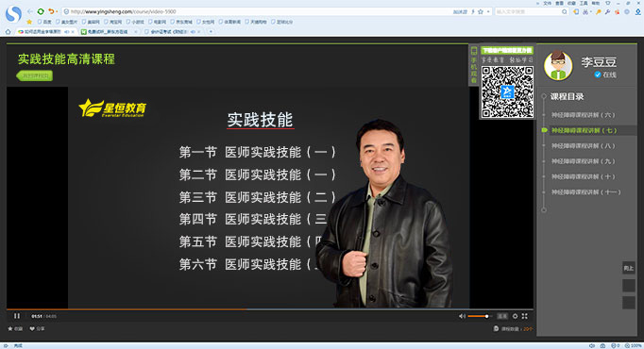Click the Sogou browser logo
Viewport: 644px width, 349px height.
(13, 14)
